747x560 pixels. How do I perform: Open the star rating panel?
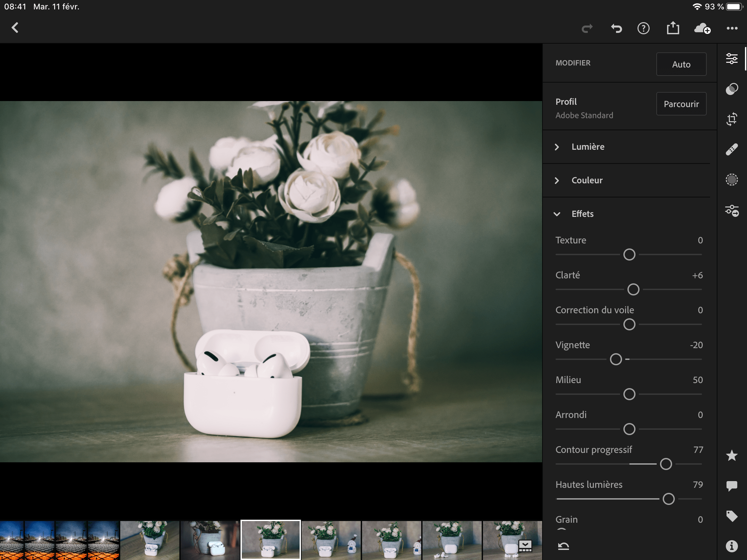coord(732,456)
